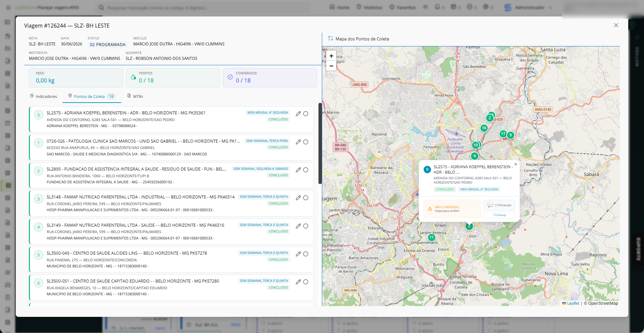Zoom in on the collection map
Screen dimensions: 644x333
click(x=331, y=56)
